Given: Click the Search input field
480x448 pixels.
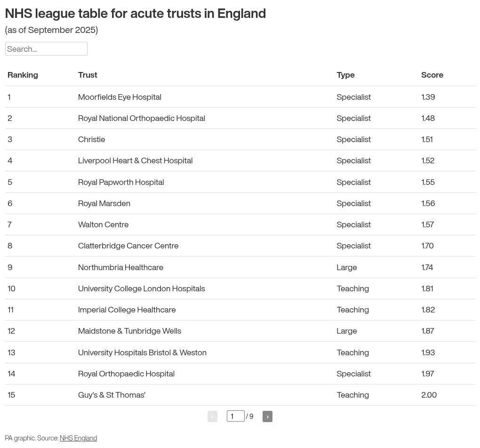Looking at the screenshot, I should pyautogui.click(x=46, y=48).
